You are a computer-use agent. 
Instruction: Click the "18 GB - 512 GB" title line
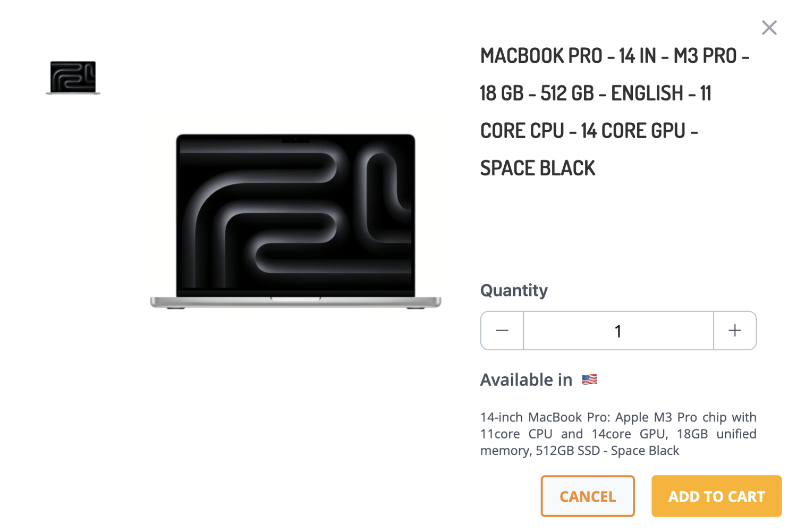point(595,94)
